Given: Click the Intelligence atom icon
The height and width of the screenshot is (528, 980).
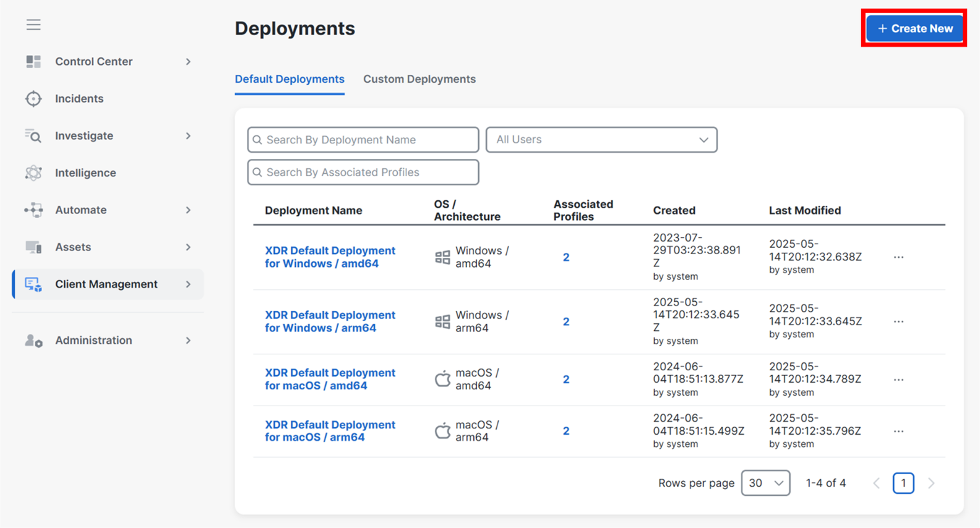Looking at the screenshot, I should [x=33, y=173].
